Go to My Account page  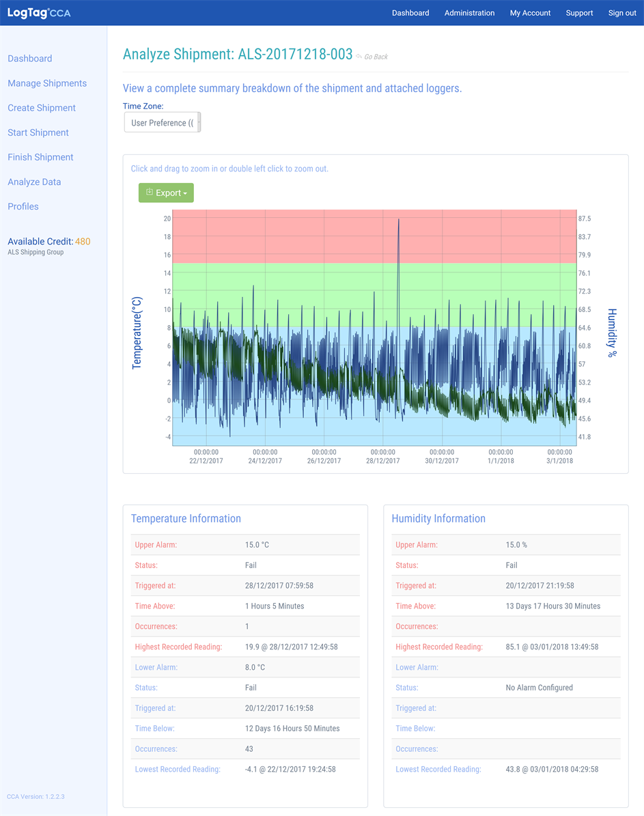pyautogui.click(x=530, y=13)
